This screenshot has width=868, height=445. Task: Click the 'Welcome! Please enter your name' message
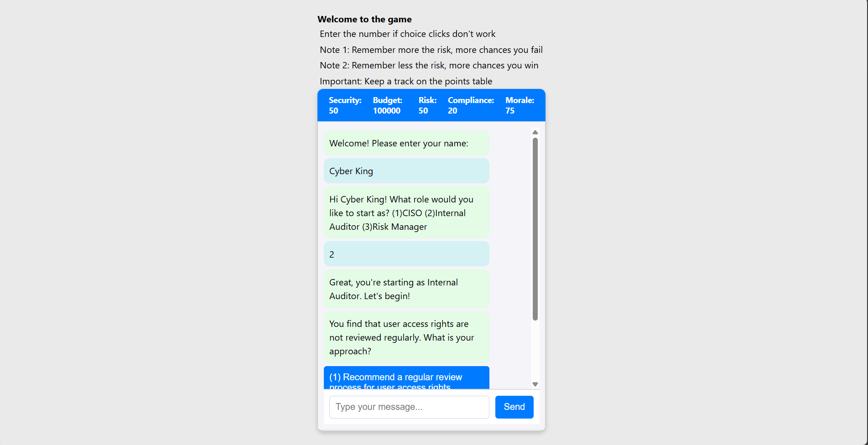406,143
